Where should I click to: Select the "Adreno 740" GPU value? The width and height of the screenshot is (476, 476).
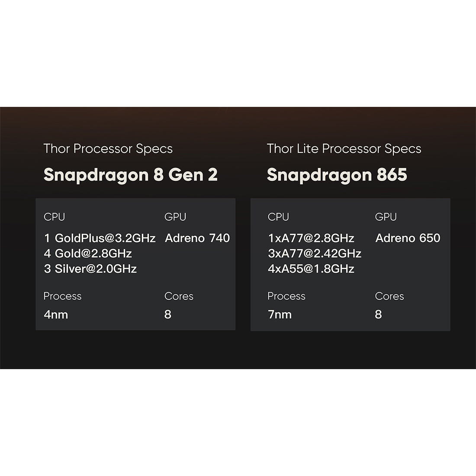[x=197, y=238]
